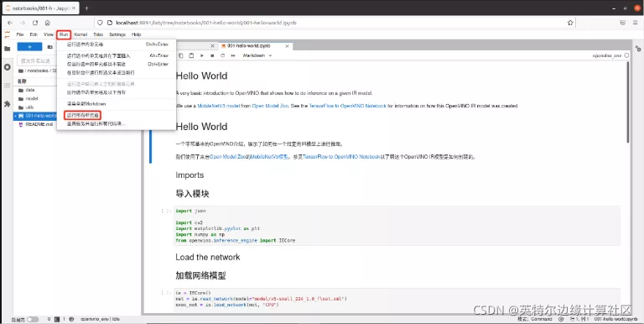The width and height of the screenshot is (644, 324).
Task: Click the paste cells clipboard icon
Action: click(x=191, y=55)
